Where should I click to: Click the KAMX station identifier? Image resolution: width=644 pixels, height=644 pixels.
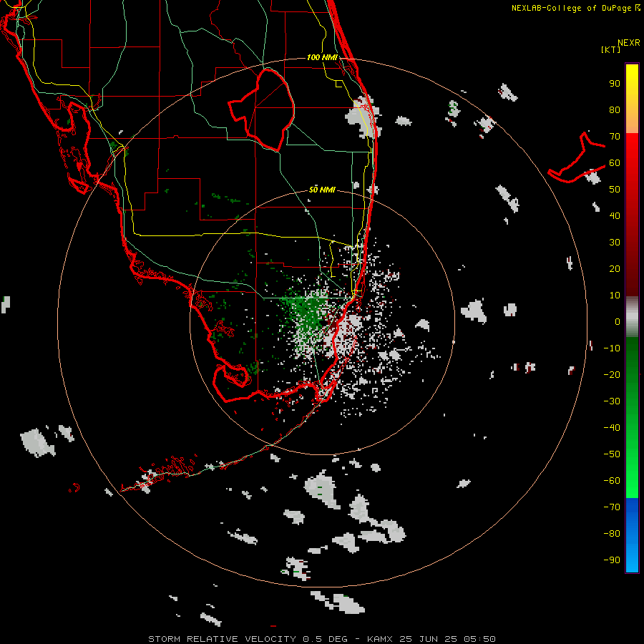pyautogui.click(x=380, y=639)
